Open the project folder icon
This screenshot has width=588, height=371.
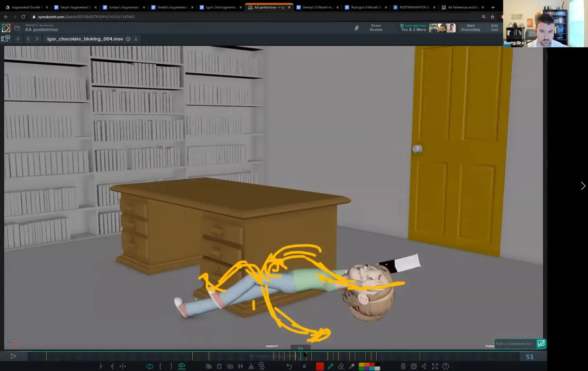pos(17,28)
